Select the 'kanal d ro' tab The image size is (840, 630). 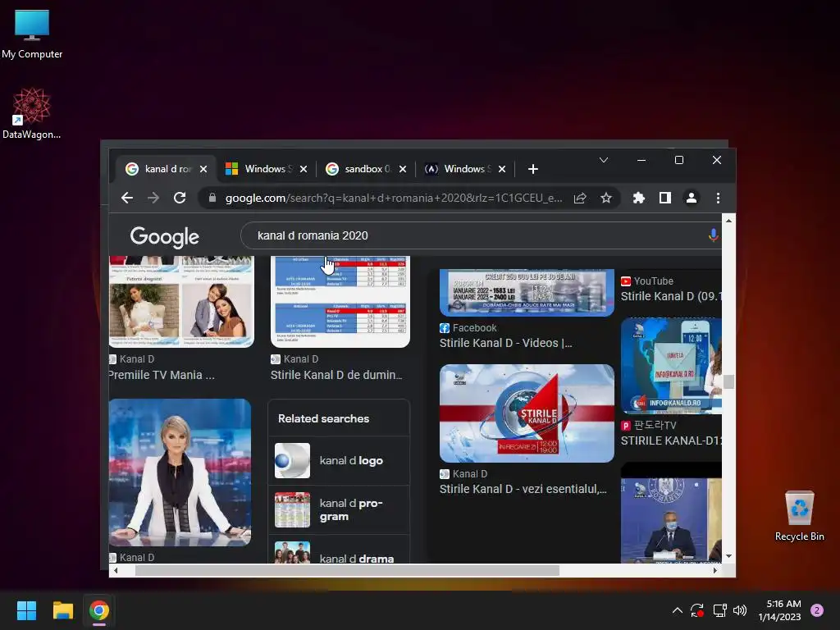tap(167, 169)
